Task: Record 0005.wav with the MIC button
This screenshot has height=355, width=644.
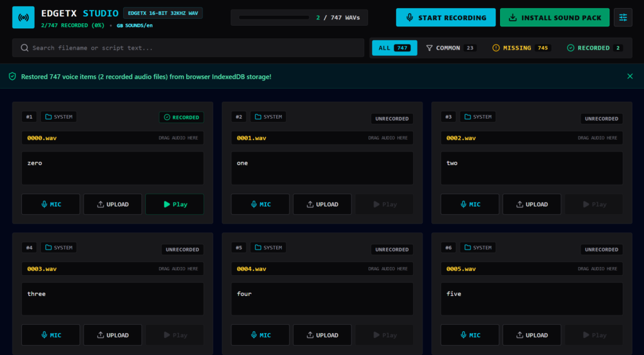Action: 470,335
